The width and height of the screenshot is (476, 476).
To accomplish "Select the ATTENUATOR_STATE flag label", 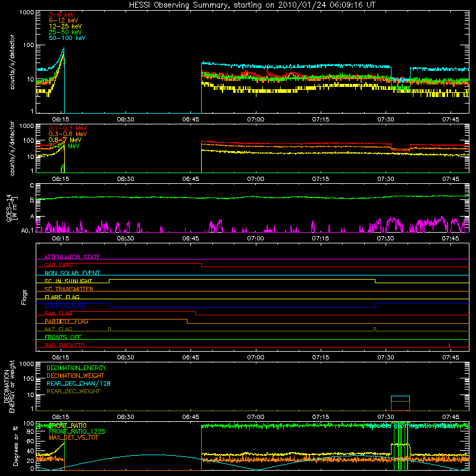I will (72, 257).
